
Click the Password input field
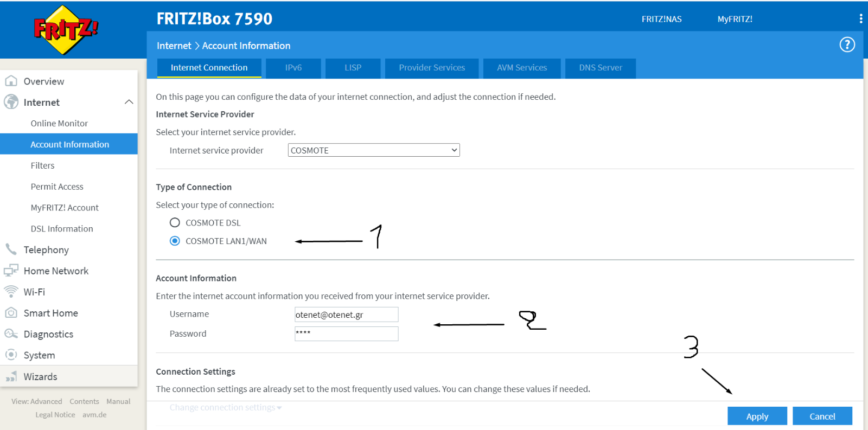coord(346,333)
